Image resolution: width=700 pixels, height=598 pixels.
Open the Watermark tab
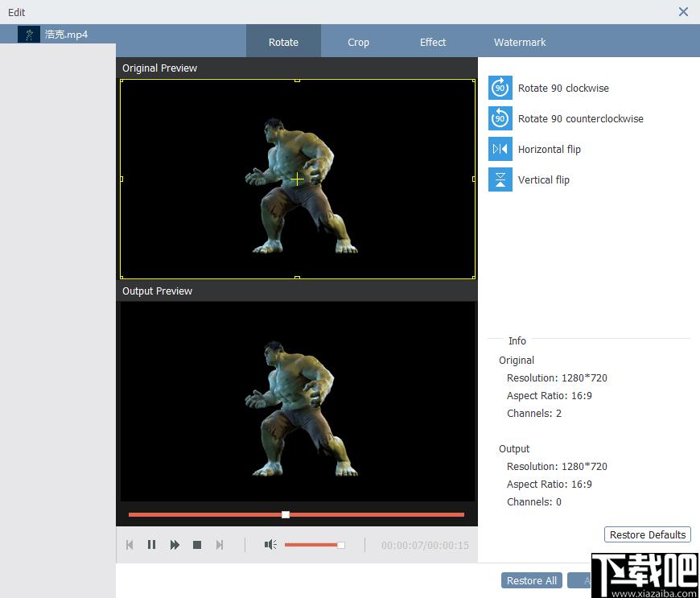point(520,42)
